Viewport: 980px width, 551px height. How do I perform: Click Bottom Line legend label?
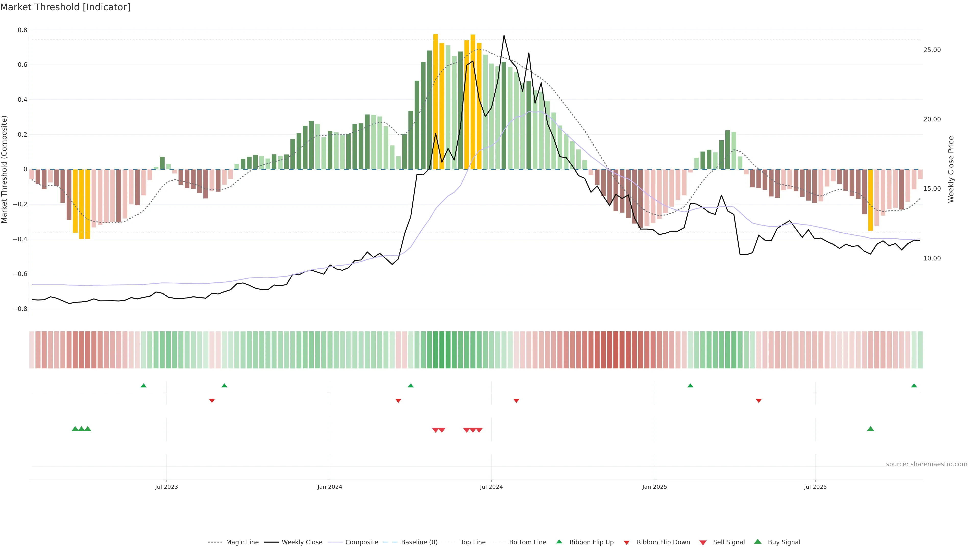527,542
